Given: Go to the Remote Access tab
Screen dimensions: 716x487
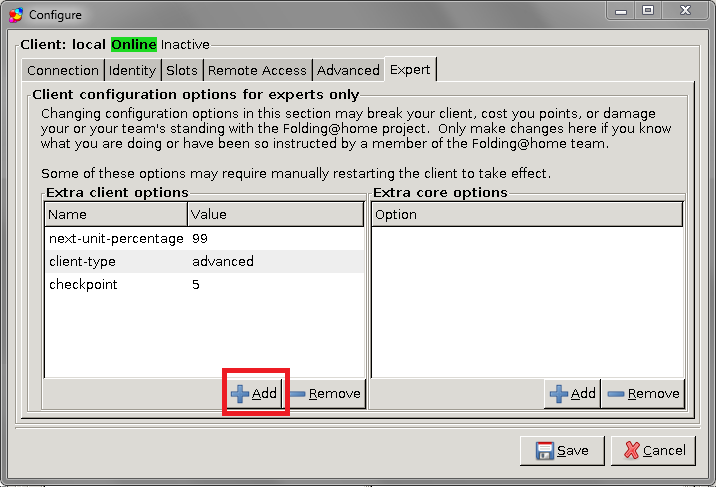Looking at the screenshot, I should coord(258,70).
